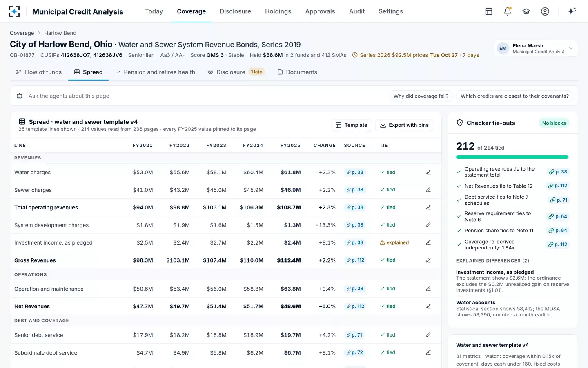This screenshot has width=588, height=368.
Task: Click the 'Water and sewer template v4' card title
Action: point(492,345)
